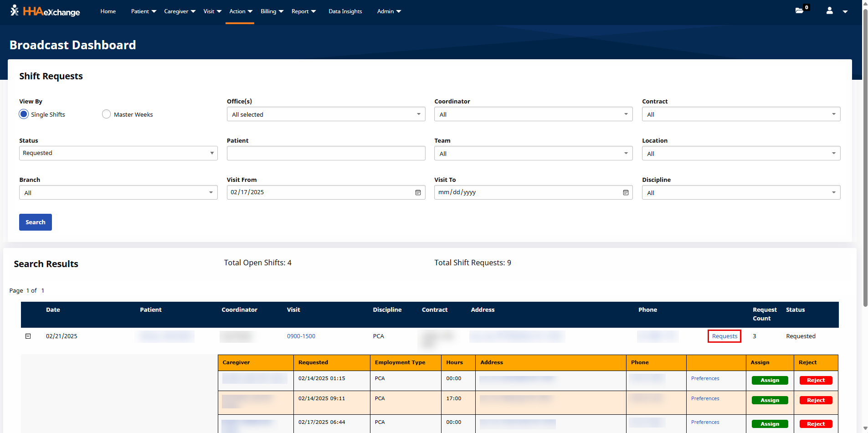Open the Coordinator dropdown
868x433 pixels.
[x=533, y=114]
